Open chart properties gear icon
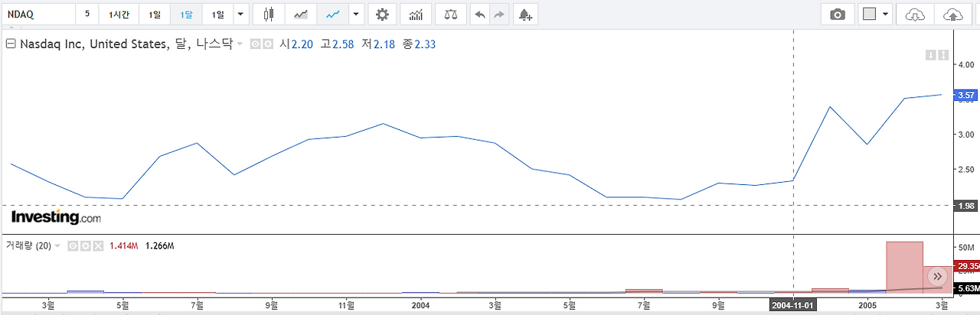980x315 pixels. click(x=383, y=15)
